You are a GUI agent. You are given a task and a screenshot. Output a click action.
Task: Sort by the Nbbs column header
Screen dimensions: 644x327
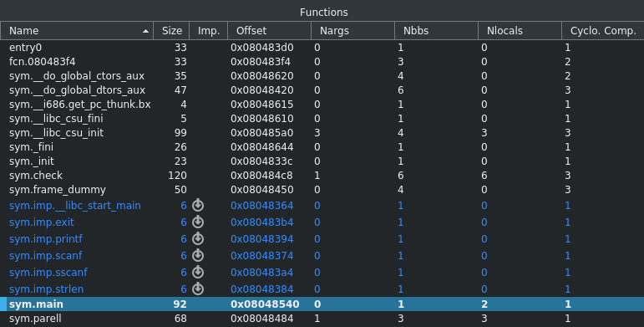tap(436, 31)
